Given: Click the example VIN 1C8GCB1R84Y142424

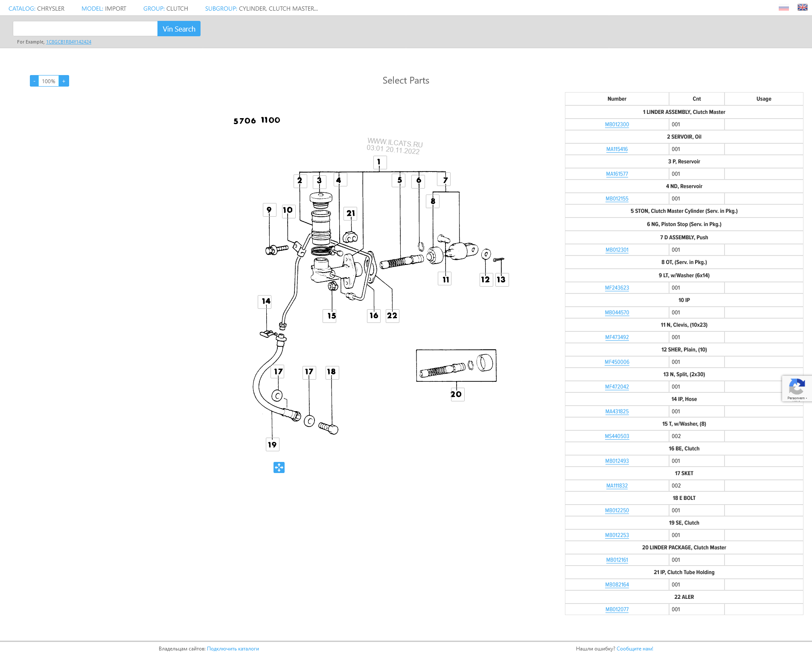Looking at the screenshot, I should 69,42.
